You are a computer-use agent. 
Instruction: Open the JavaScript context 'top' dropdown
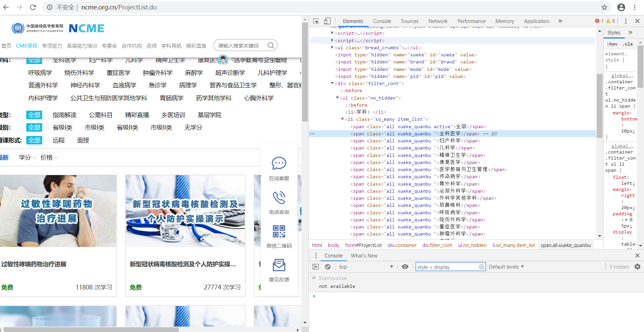click(x=366, y=267)
